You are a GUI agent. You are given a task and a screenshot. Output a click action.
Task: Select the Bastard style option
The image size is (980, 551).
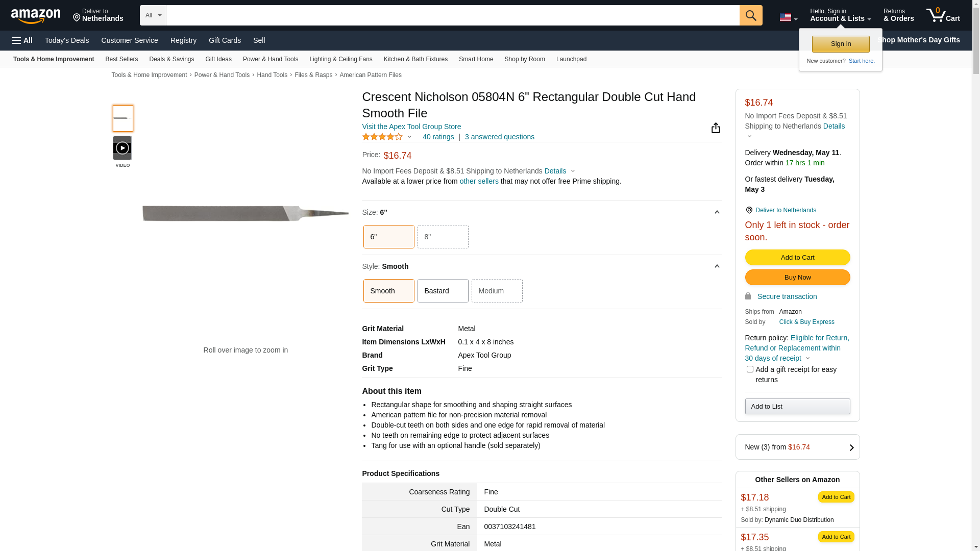click(443, 291)
